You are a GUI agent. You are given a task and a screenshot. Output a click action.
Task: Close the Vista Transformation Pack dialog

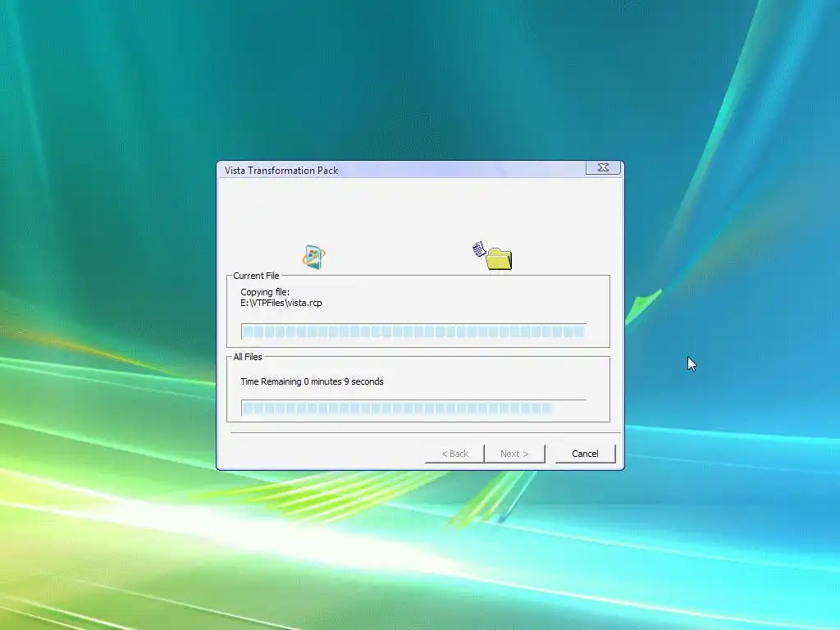603,167
